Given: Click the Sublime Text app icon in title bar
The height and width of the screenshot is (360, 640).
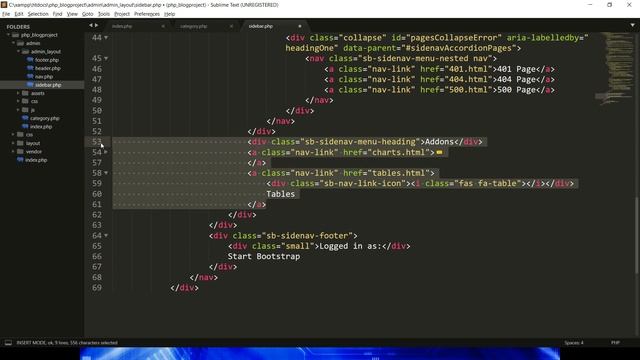Looking at the screenshot, I should (4, 4).
